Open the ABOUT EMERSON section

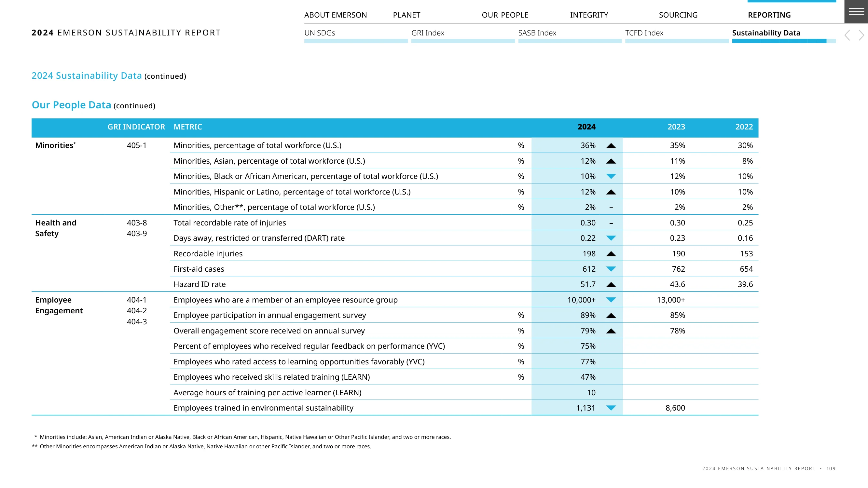coord(335,15)
